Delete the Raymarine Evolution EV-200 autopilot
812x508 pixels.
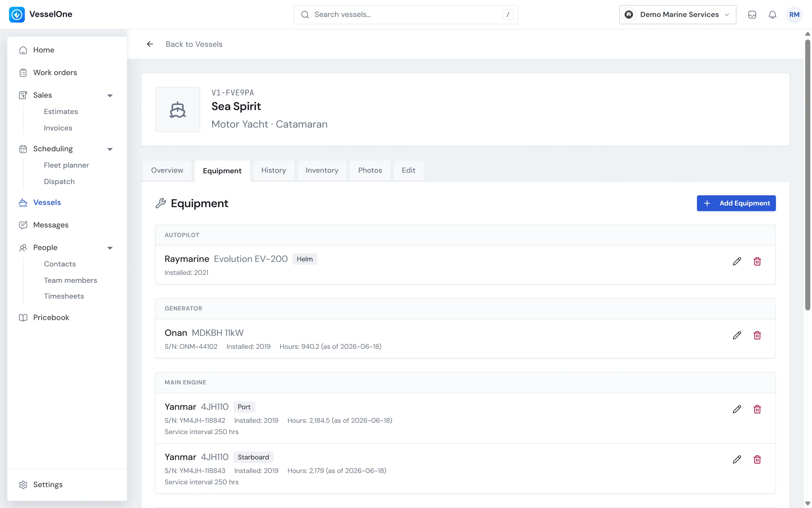757,261
